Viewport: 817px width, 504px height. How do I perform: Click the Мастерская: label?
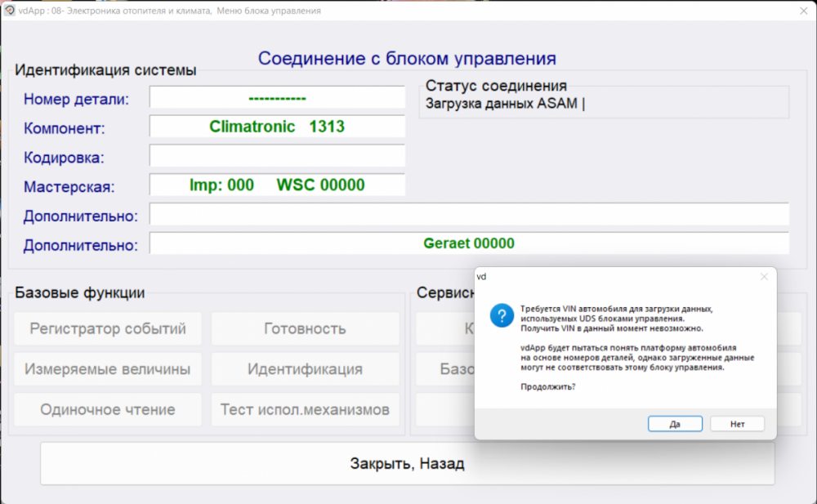pyautogui.click(x=69, y=186)
